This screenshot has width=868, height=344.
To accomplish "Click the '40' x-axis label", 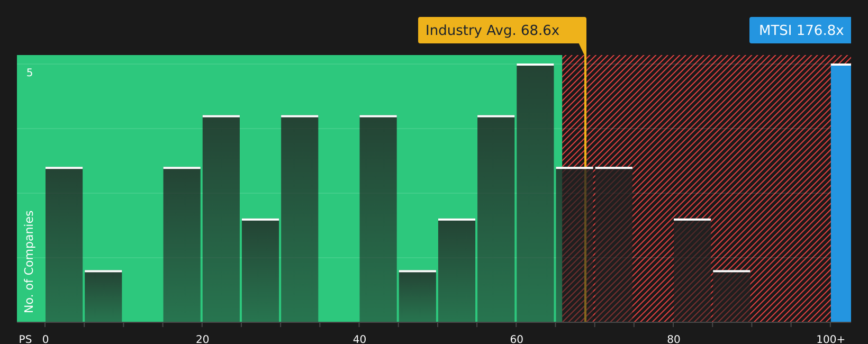I will click(x=359, y=339).
